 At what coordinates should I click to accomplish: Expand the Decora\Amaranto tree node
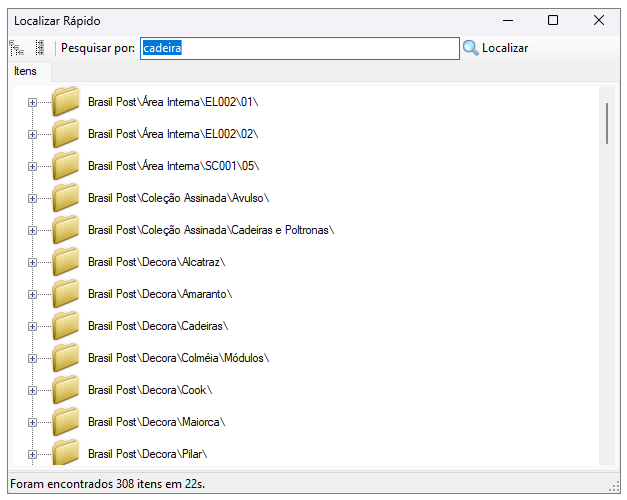point(32,294)
